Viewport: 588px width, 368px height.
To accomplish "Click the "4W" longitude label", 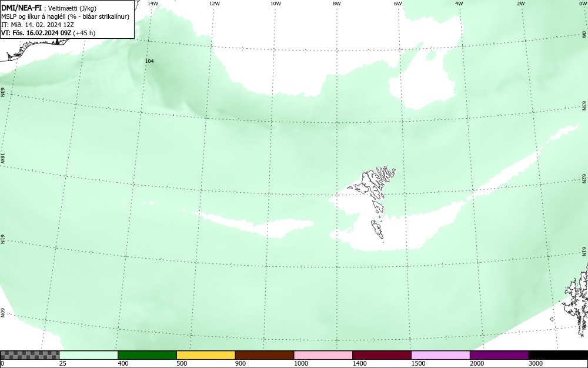I will click(459, 4).
